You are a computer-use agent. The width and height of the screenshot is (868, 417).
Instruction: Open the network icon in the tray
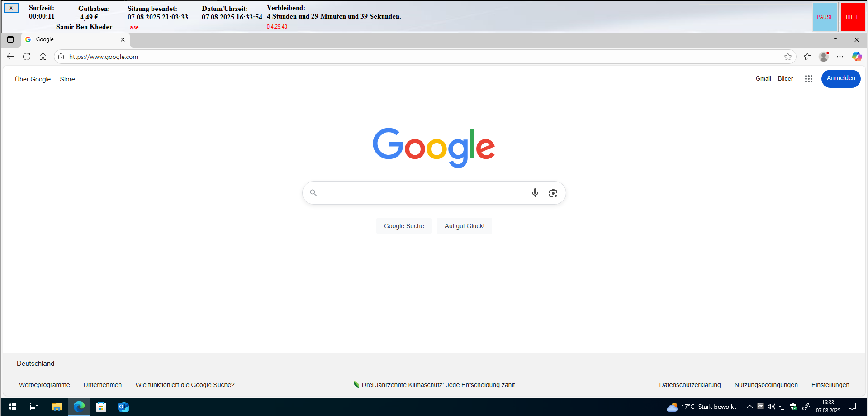coord(783,407)
